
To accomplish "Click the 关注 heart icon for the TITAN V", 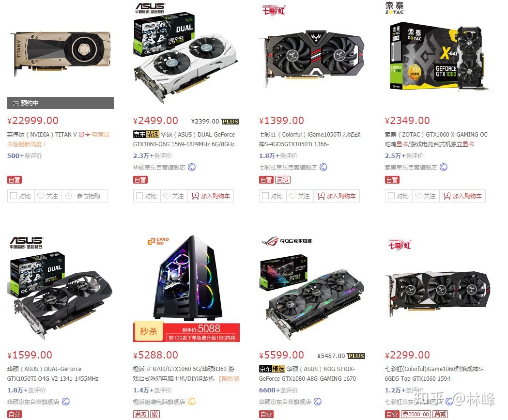I will (41, 196).
